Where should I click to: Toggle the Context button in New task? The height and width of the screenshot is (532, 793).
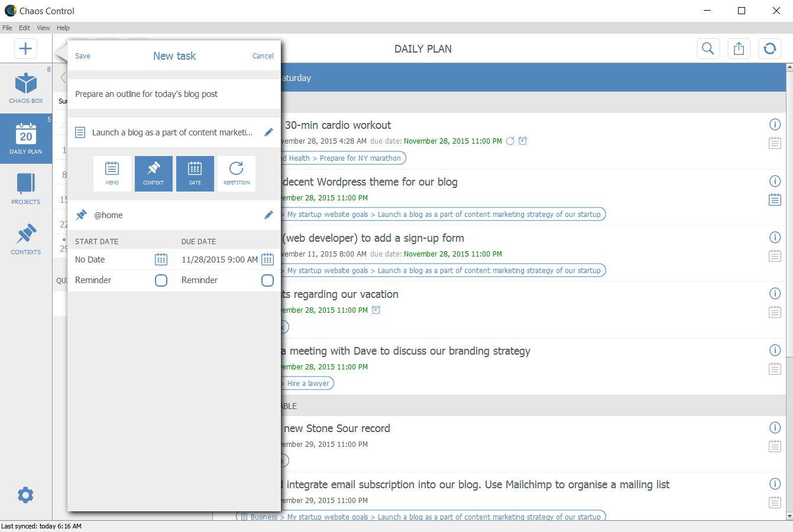click(x=154, y=173)
